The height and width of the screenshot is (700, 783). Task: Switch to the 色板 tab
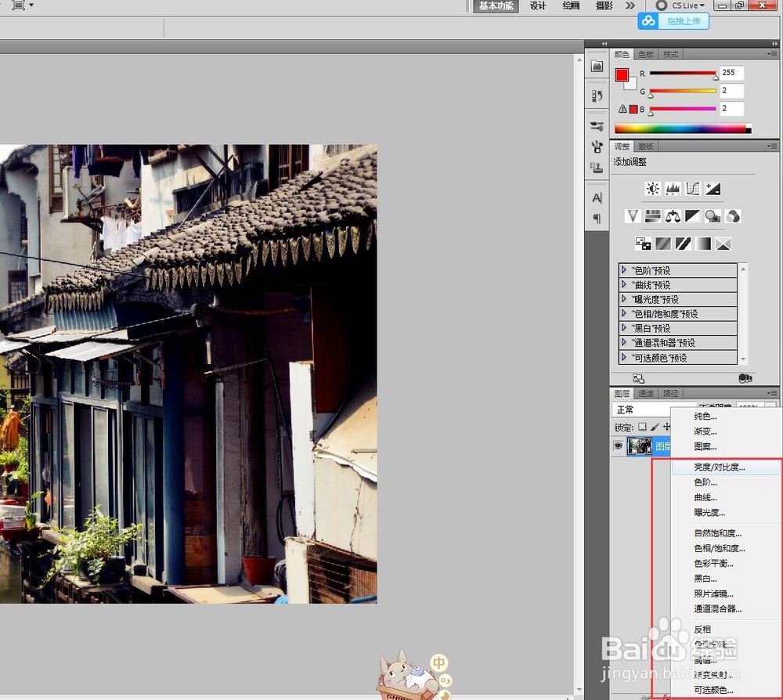click(646, 54)
